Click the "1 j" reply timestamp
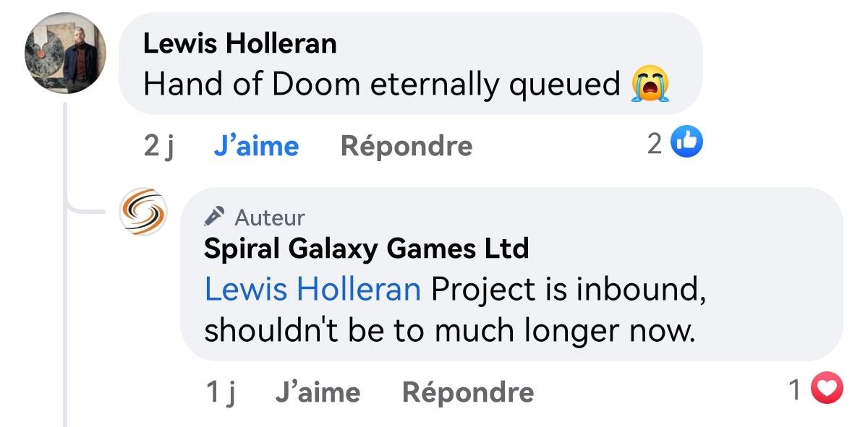This screenshot has height=427, width=868. 221,392
